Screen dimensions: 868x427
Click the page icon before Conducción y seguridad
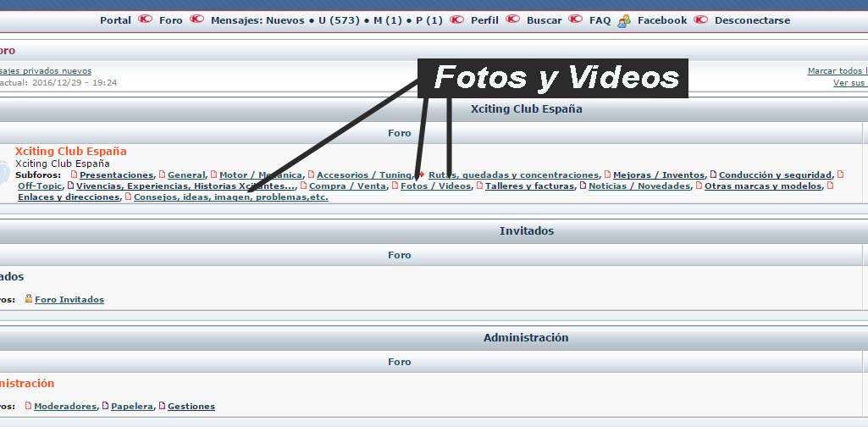(x=713, y=175)
